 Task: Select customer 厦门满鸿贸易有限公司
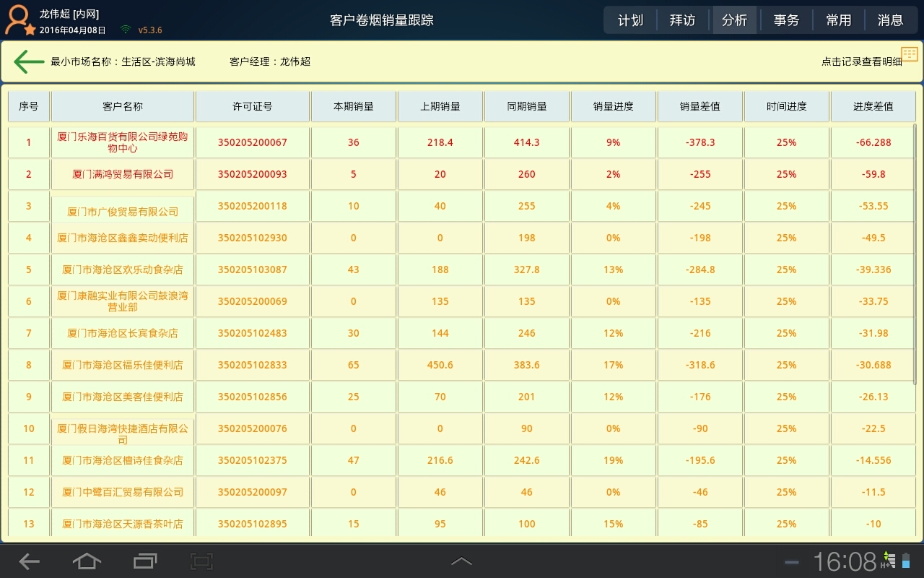tap(123, 174)
